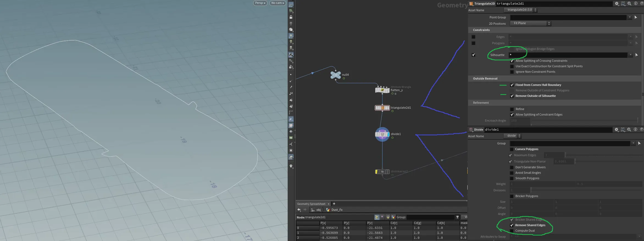Click the lock icon in viewport toolbar
This screenshot has width=644, height=241.
[291, 17]
